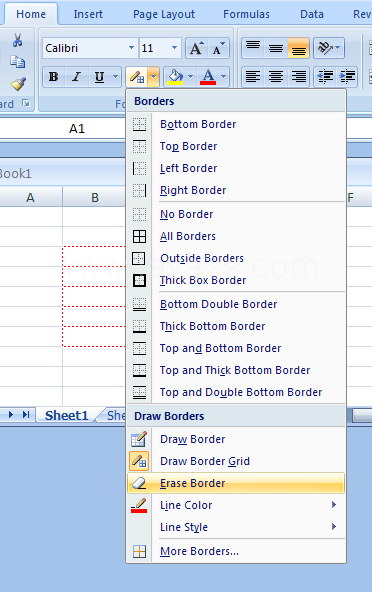This screenshot has width=372, height=592.
Task: Open the Borders dropdown arrow
Action: (x=153, y=77)
